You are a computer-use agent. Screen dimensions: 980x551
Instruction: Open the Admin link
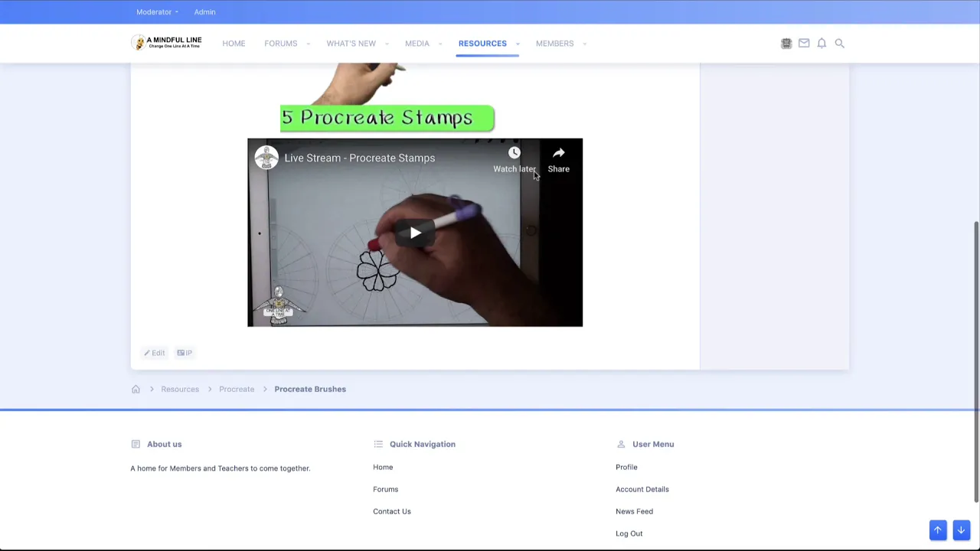(204, 12)
